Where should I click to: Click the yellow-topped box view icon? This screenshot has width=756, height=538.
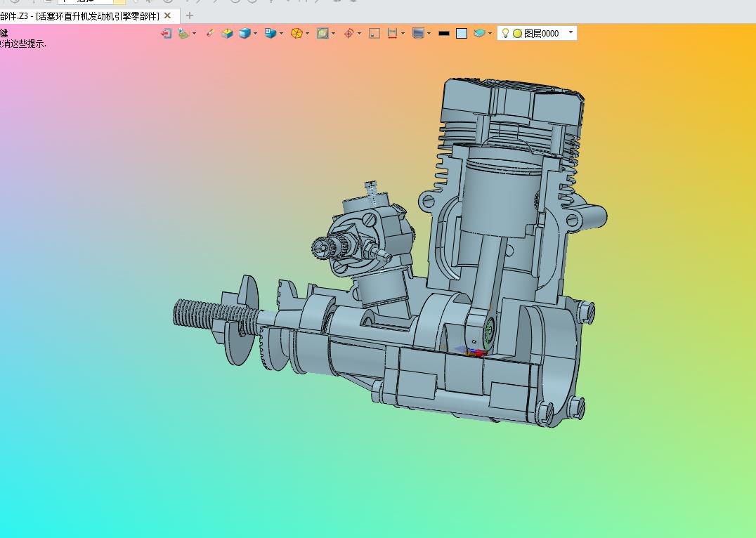[x=227, y=33]
